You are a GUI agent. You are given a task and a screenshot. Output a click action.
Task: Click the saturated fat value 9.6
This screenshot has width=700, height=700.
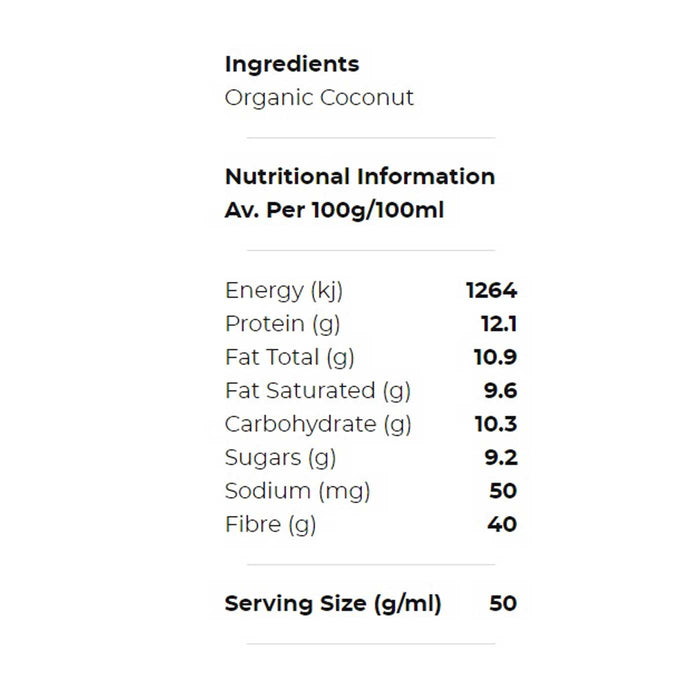pyautogui.click(x=500, y=391)
